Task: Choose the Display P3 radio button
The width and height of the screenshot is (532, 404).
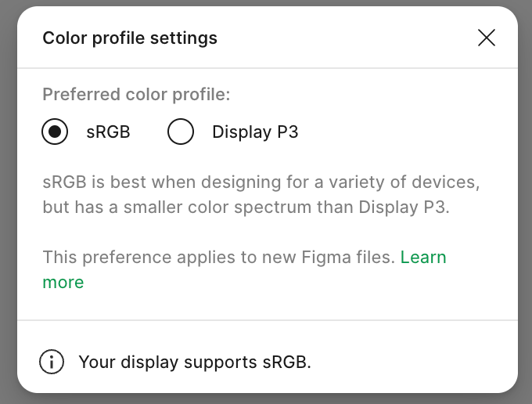Action: click(181, 132)
